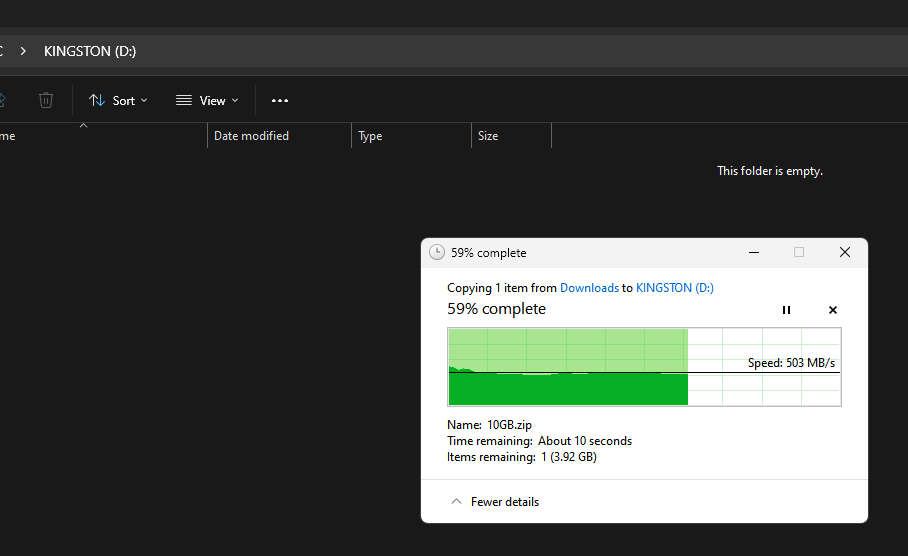Open the View options dropdown
This screenshot has width=908, height=556.
click(207, 101)
